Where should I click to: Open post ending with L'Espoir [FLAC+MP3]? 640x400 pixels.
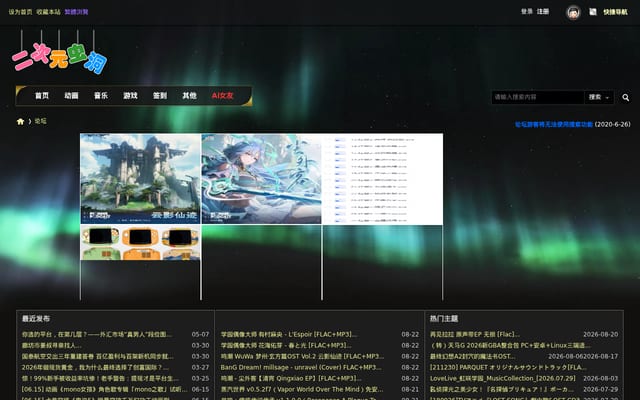289,334
